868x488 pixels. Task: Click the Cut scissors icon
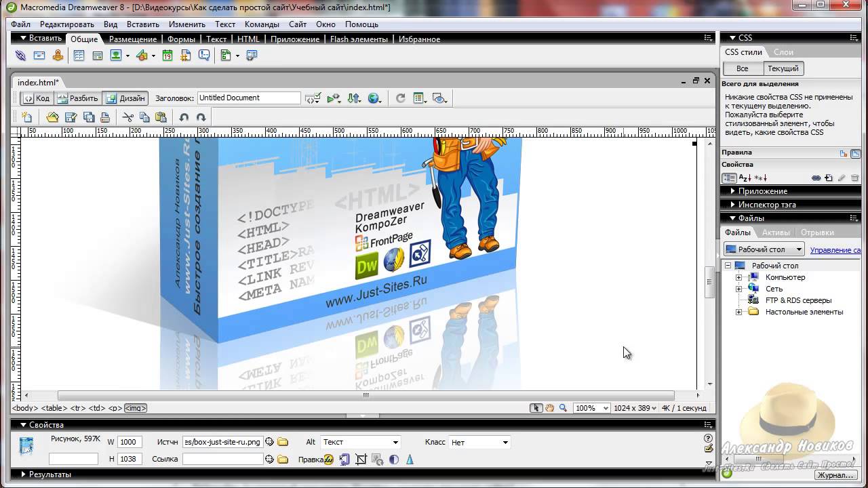click(127, 117)
